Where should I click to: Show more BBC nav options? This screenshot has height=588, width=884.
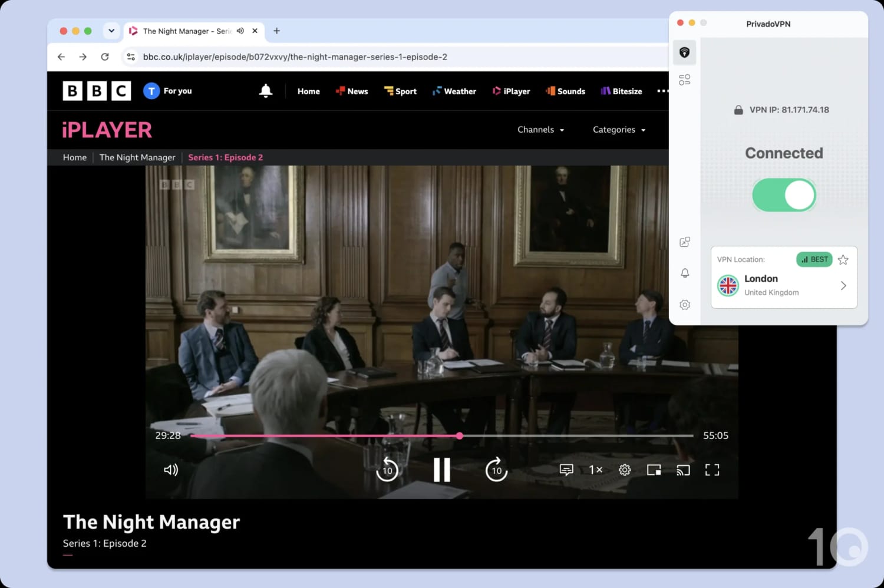(x=662, y=91)
